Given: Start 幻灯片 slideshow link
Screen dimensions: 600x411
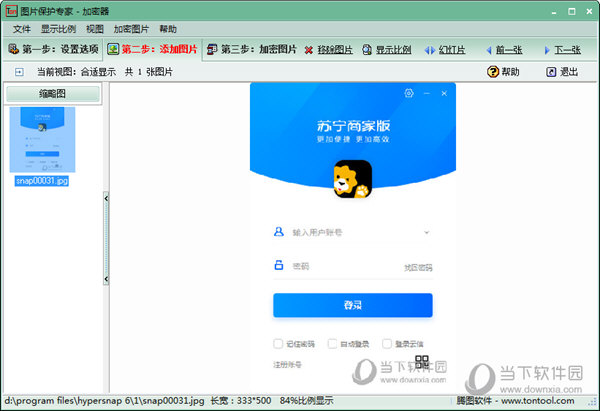Looking at the screenshot, I should coord(452,50).
